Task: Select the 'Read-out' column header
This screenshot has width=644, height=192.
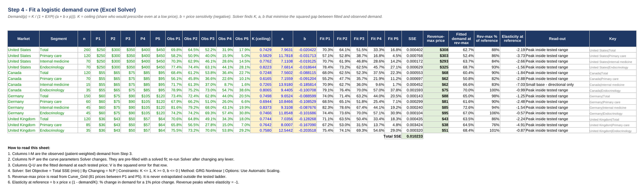Action: (x=557, y=39)
